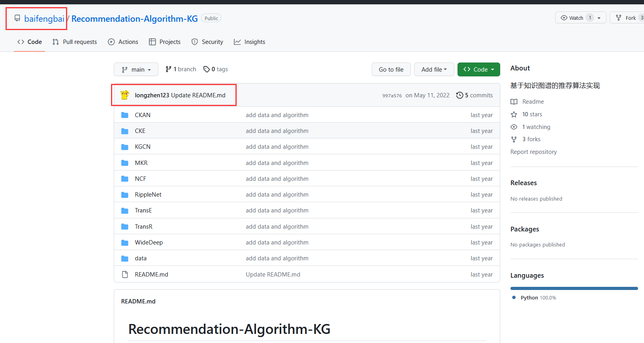
Task: Expand the Watch options caret
Action: click(x=599, y=18)
